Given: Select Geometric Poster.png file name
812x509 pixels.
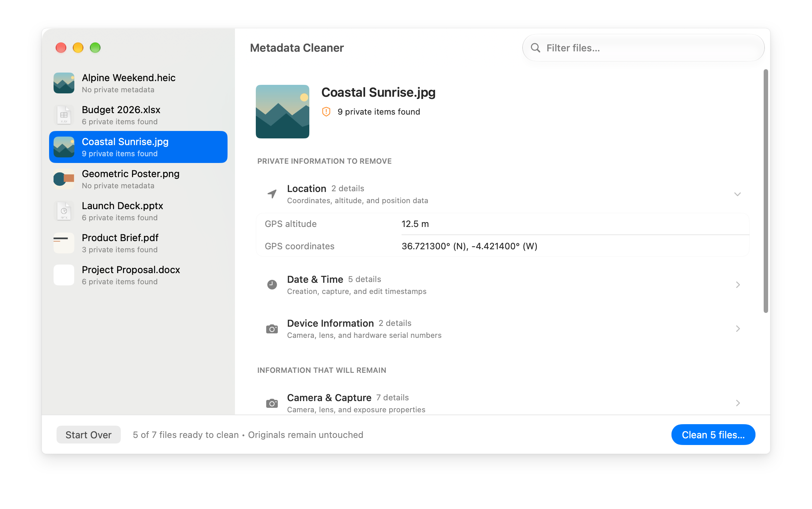Looking at the screenshot, I should tap(130, 174).
